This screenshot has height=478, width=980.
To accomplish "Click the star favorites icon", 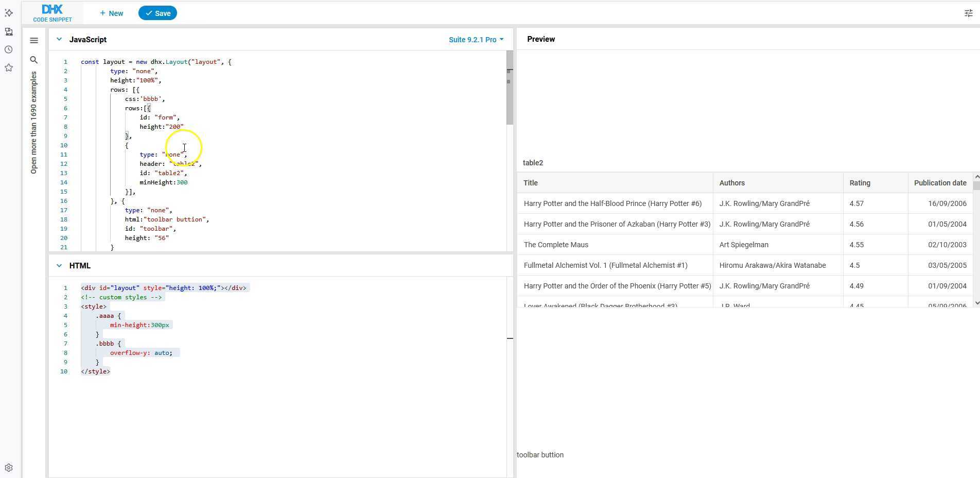I will tap(9, 68).
